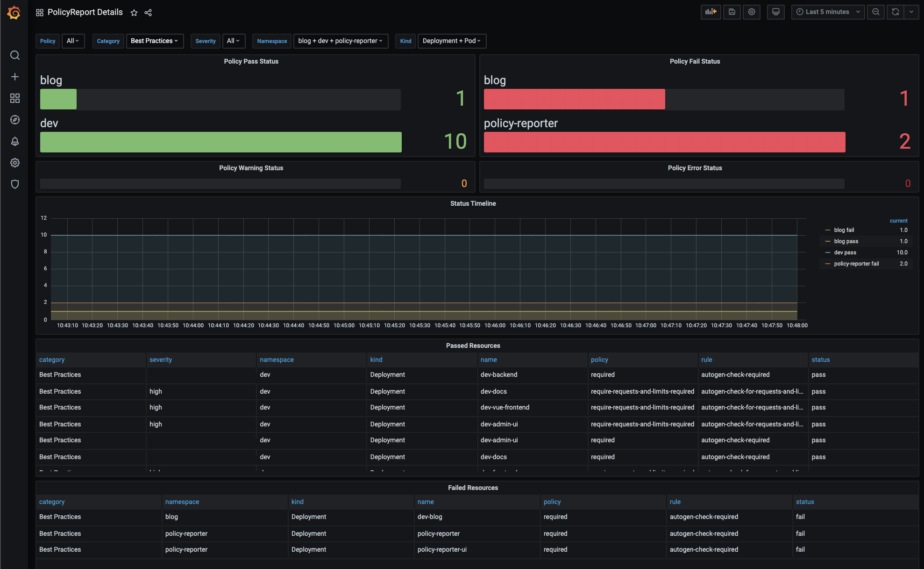
Task: Open Namespace blog + dev + policy-reporter dropdown
Action: click(341, 41)
